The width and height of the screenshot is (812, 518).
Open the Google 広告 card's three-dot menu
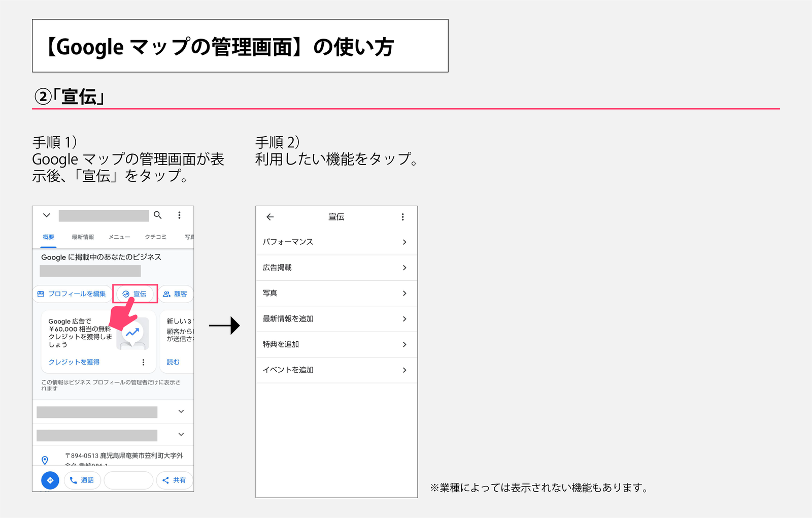tap(143, 362)
